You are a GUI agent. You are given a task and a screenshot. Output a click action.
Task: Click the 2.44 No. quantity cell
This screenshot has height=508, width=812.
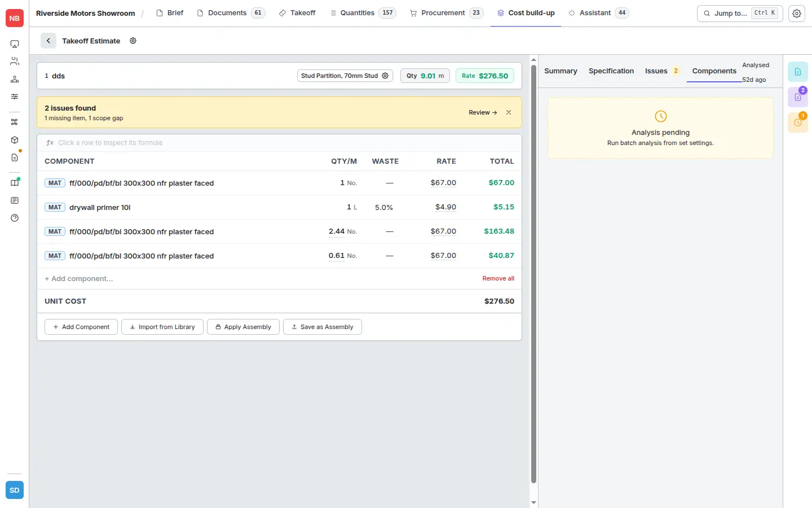point(343,231)
